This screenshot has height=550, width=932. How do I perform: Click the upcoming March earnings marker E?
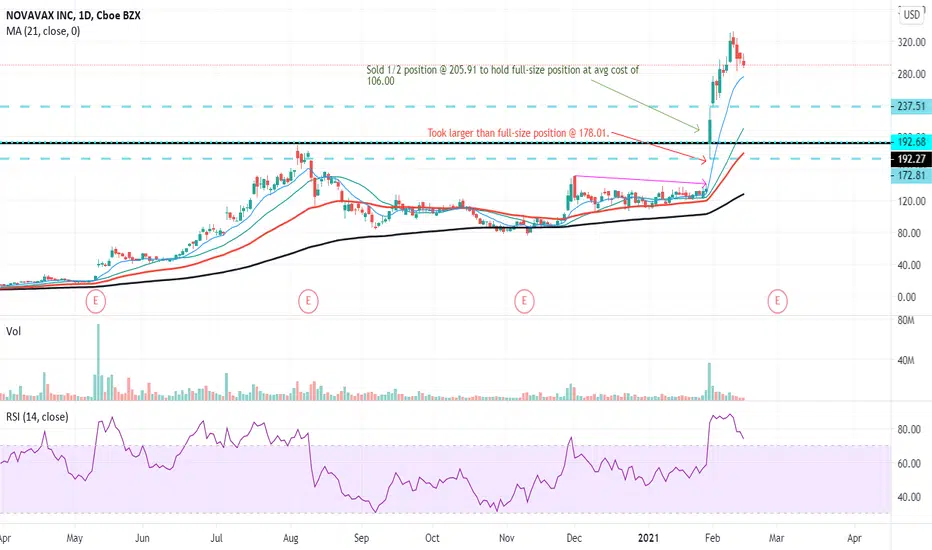click(x=777, y=301)
